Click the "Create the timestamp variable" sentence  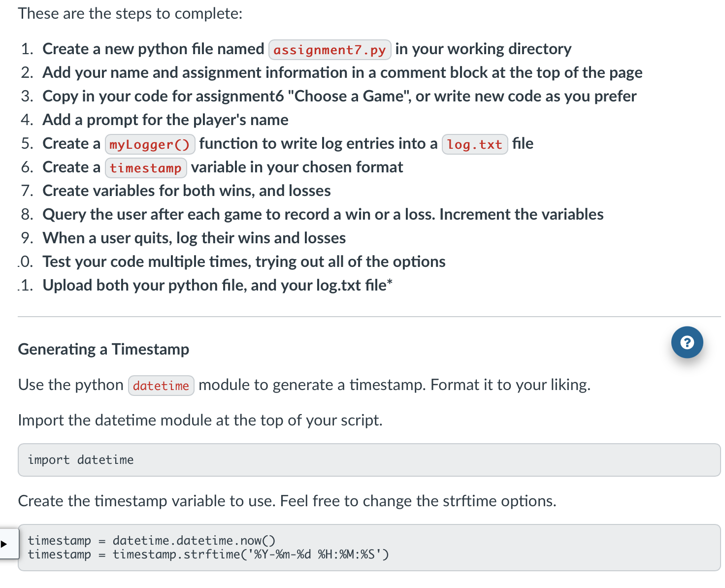287,501
